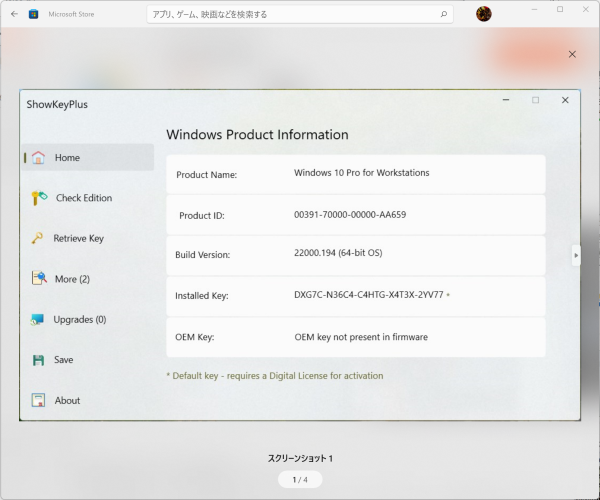Click the About certificate icon
The height and width of the screenshot is (500, 600).
[x=38, y=400]
